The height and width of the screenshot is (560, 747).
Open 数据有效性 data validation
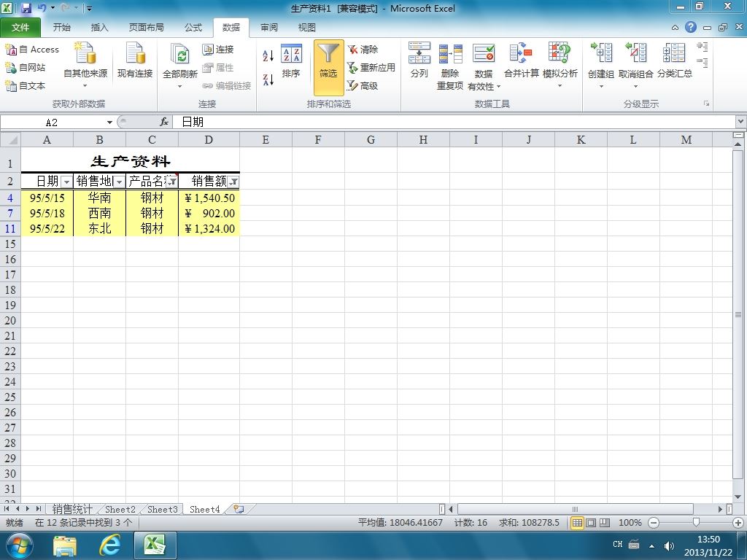[x=484, y=66]
